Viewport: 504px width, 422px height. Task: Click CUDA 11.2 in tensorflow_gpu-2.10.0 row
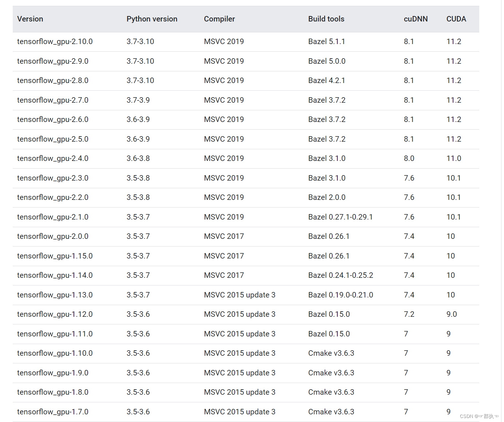(x=454, y=42)
